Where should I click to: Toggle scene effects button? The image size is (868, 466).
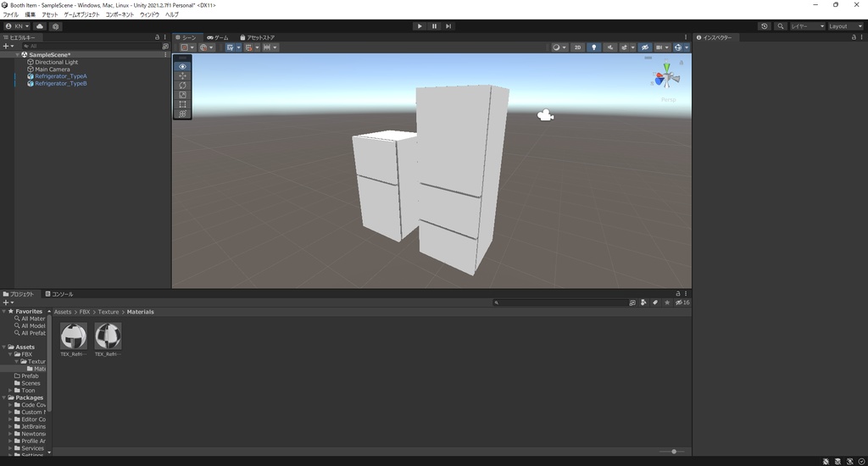[x=625, y=47]
